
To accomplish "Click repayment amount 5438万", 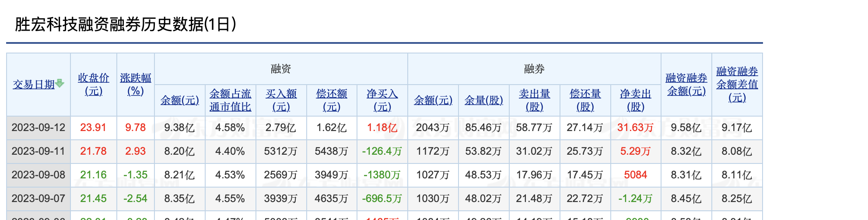I will (x=332, y=151).
